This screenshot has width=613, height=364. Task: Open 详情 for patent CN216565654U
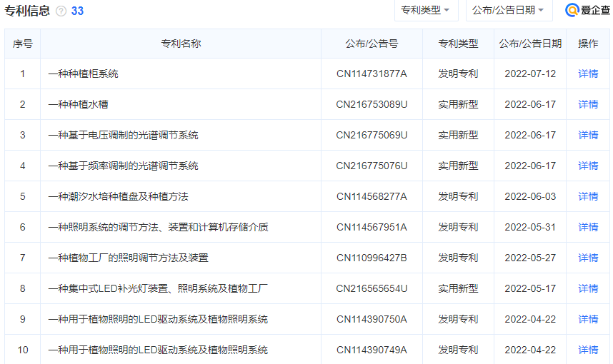coord(588,288)
